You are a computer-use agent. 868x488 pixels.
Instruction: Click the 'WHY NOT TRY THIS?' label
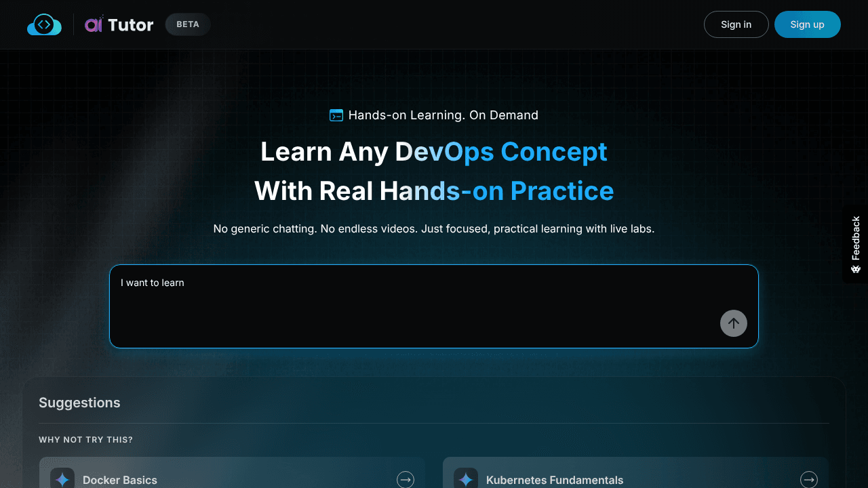86,440
